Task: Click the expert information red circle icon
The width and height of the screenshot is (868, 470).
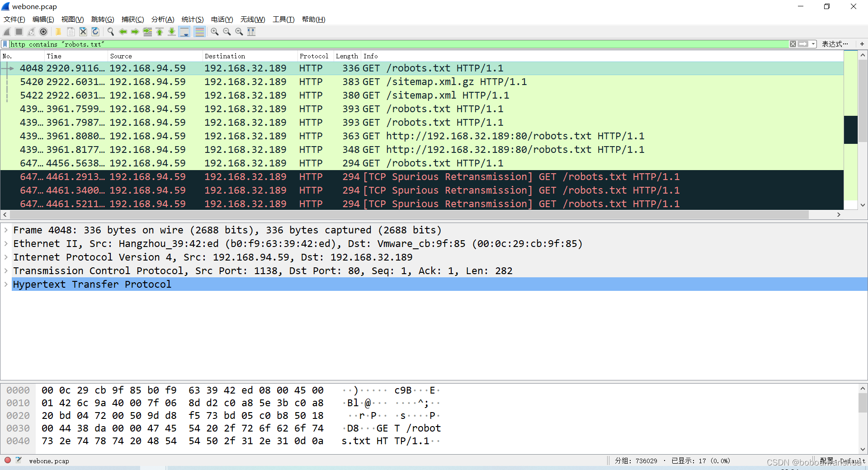Action: point(8,461)
